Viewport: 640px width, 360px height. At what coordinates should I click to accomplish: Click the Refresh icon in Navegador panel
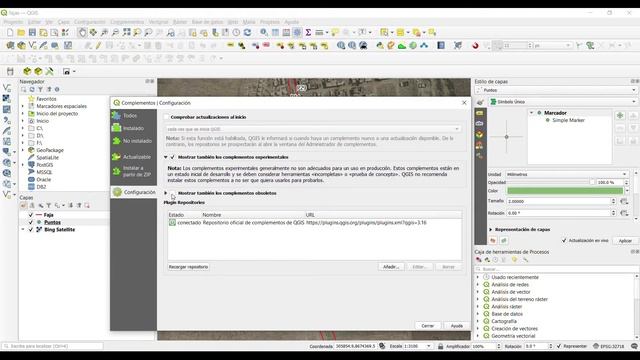point(32,89)
